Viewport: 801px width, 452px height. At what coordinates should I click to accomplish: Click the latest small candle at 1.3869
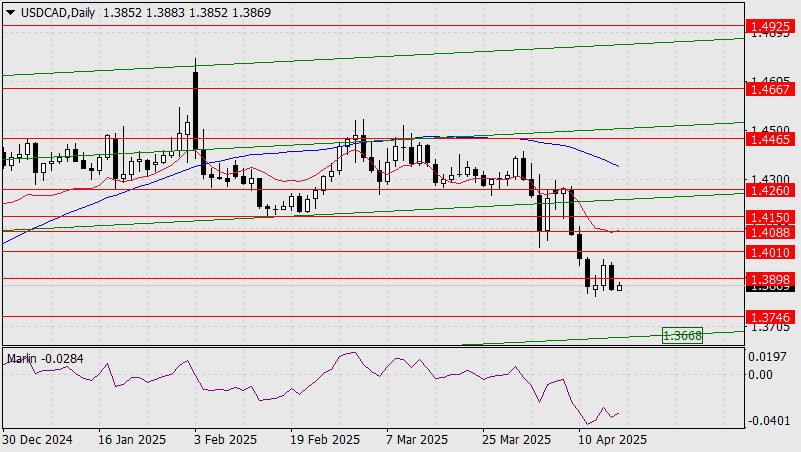(619, 287)
